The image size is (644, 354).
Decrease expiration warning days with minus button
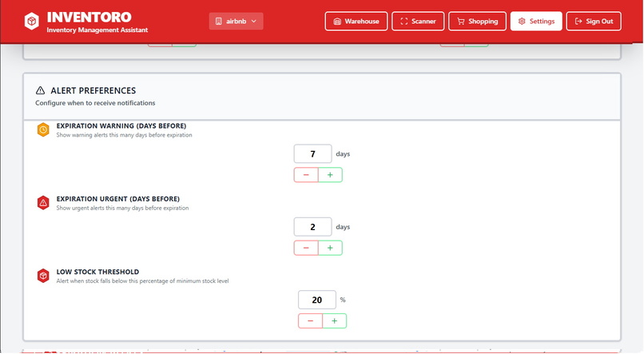tap(306, 175)
